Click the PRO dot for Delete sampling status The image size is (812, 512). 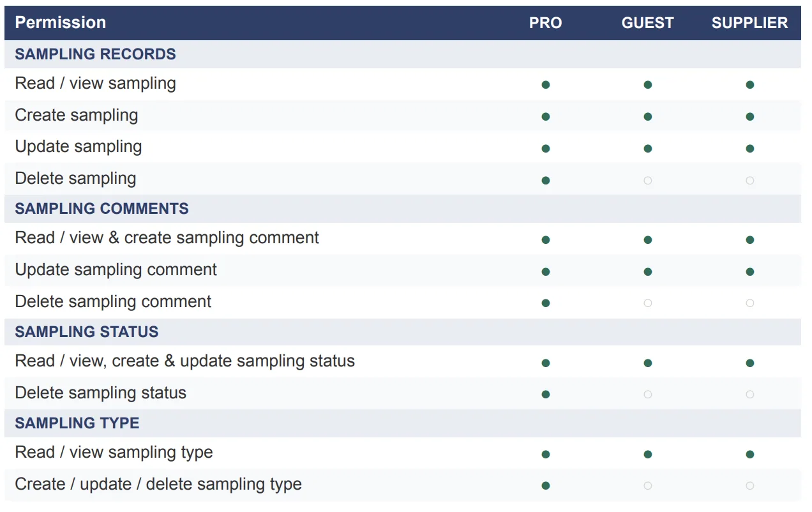545,394
